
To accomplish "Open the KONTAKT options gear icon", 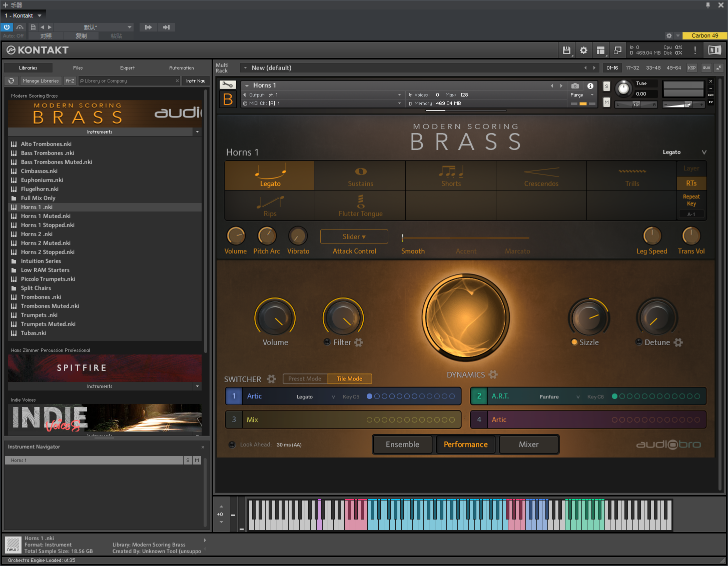I will pyautogui.click(x=583, y=50).
